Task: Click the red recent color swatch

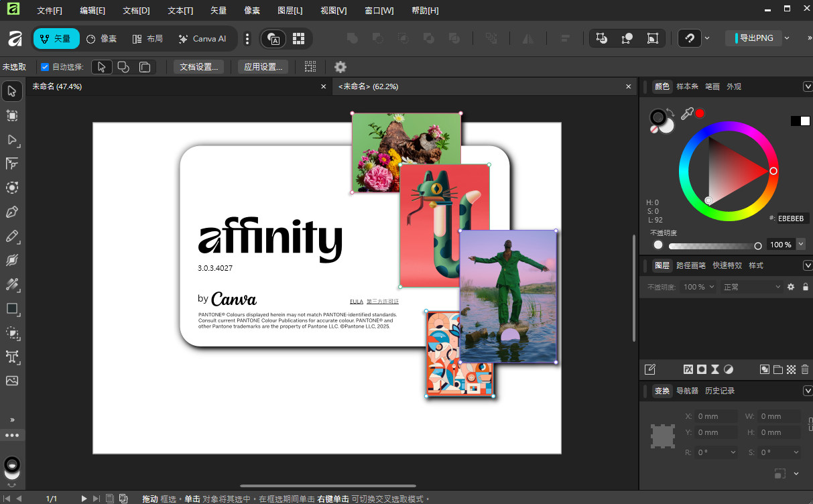Action: pyautogui.click(x=700, y=113)
